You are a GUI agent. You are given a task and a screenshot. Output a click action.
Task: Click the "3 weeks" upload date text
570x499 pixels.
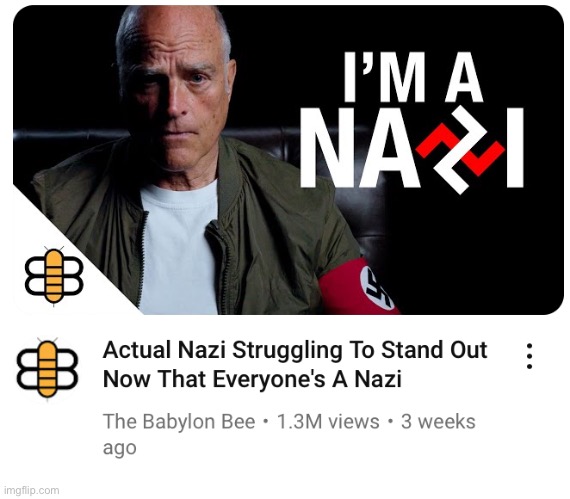438,422
